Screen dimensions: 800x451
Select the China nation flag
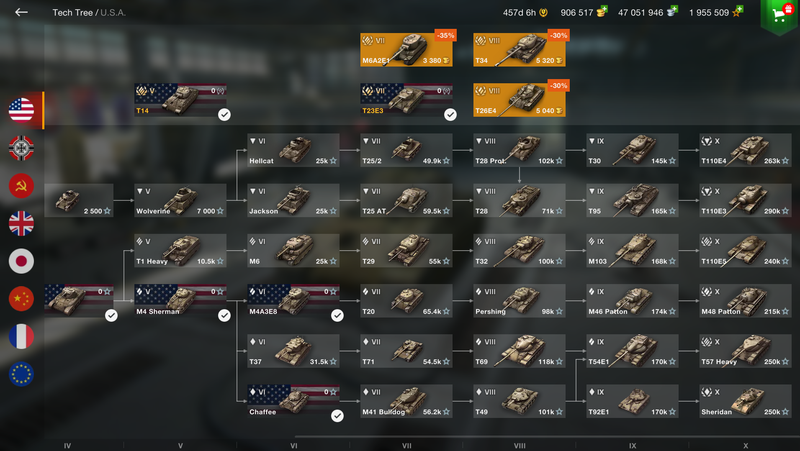[21, 299]
